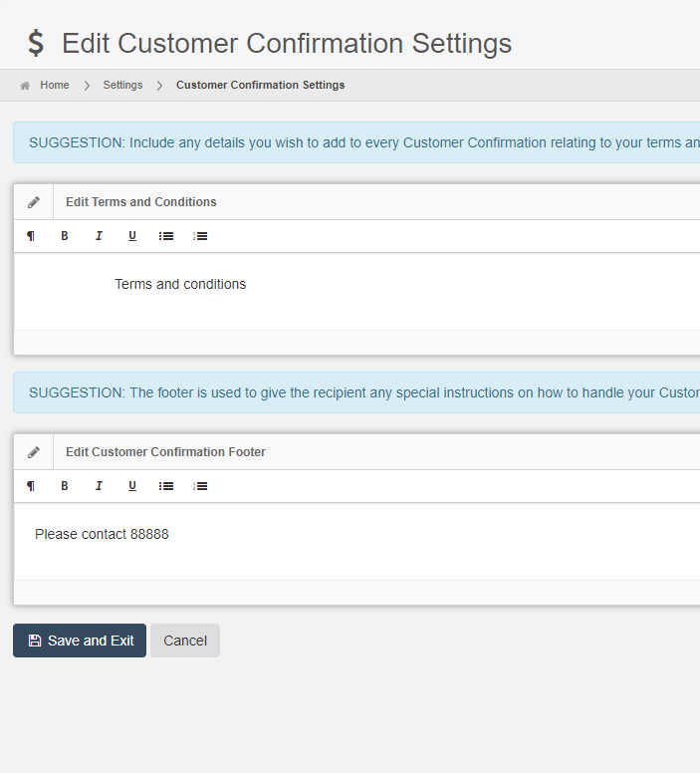This screenshot has width=700, height=773.
Task: Insert bulleted list in Terms and Conditions editor
Action: coord(166,236)
